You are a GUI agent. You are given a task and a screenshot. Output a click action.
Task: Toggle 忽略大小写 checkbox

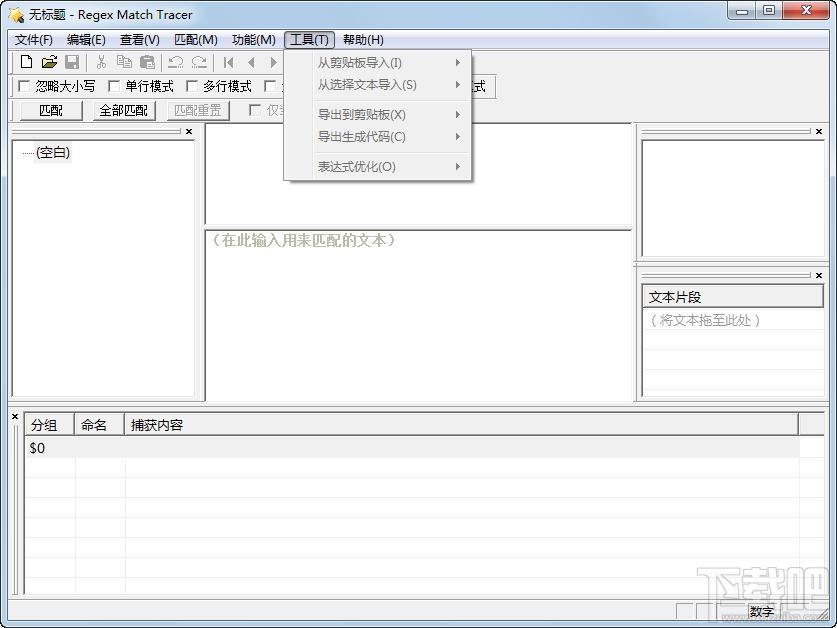point(23,86)
